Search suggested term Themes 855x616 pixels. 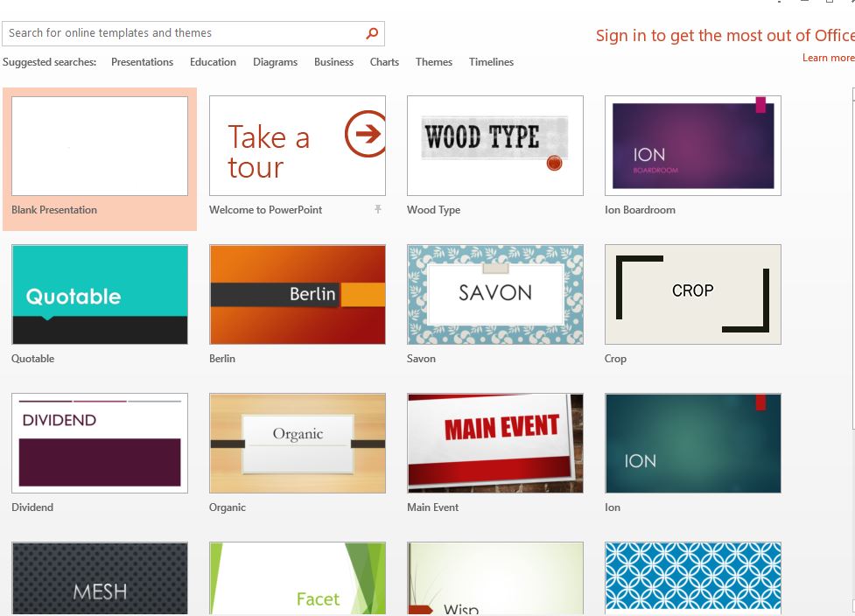433,62
